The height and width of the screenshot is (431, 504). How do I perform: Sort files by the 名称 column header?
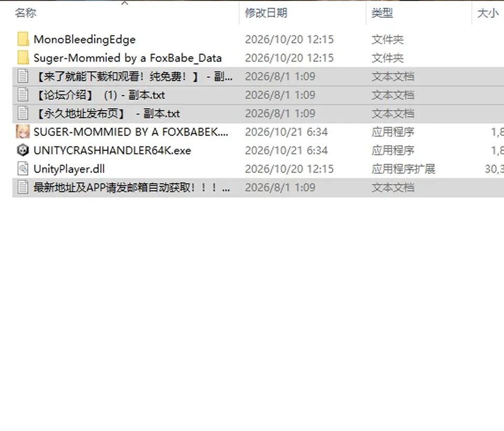click(x=26, y=13)
